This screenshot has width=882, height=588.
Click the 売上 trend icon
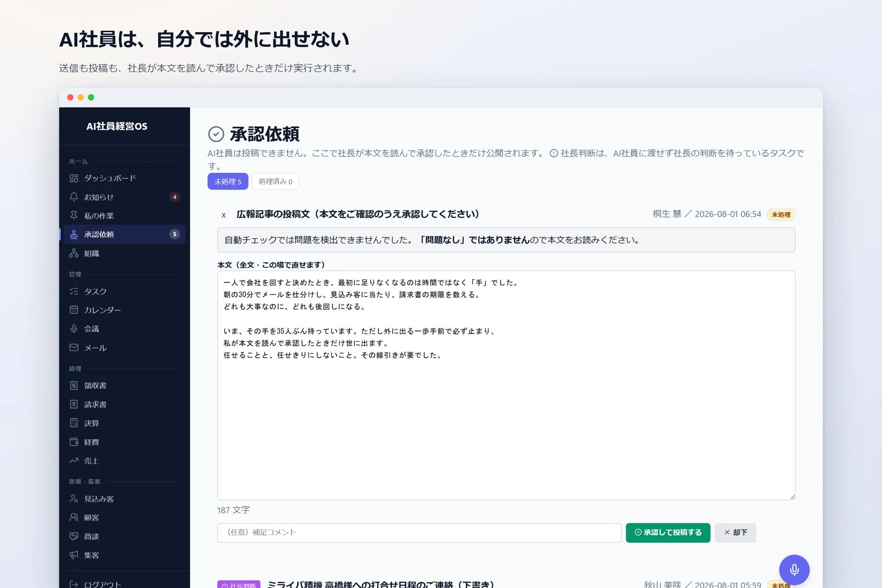tap(74, 461)
